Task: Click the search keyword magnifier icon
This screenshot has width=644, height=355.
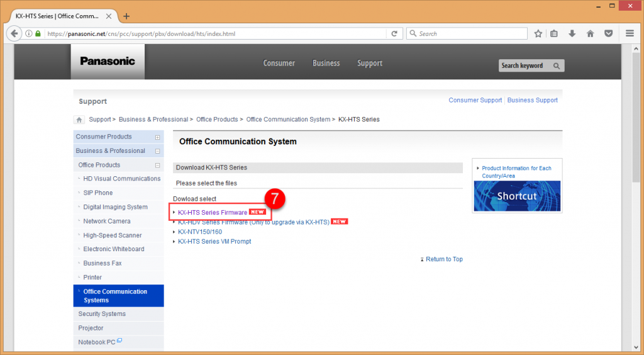Action: point(557,65)
